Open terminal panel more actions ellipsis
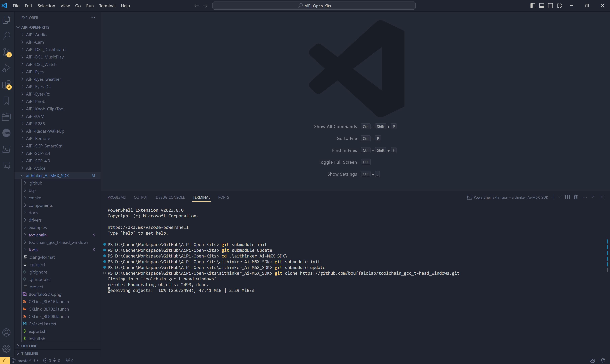610x364 pixels. (585, 197)
